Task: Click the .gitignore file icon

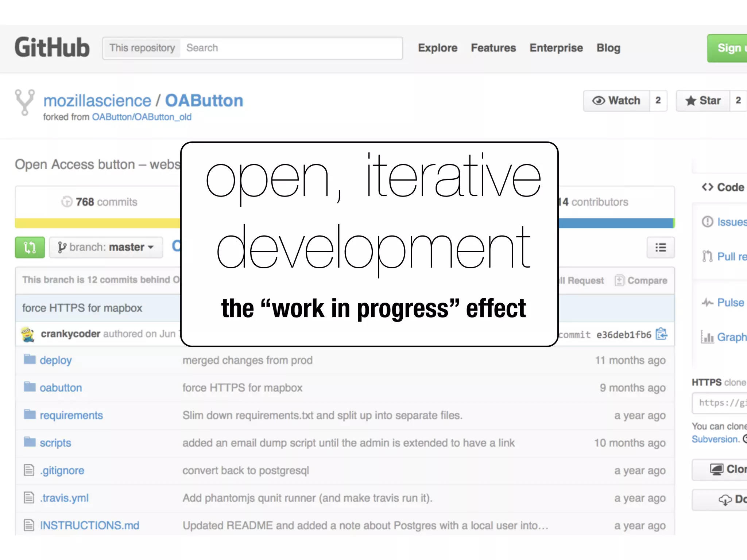Action: (x=29, y=470)
